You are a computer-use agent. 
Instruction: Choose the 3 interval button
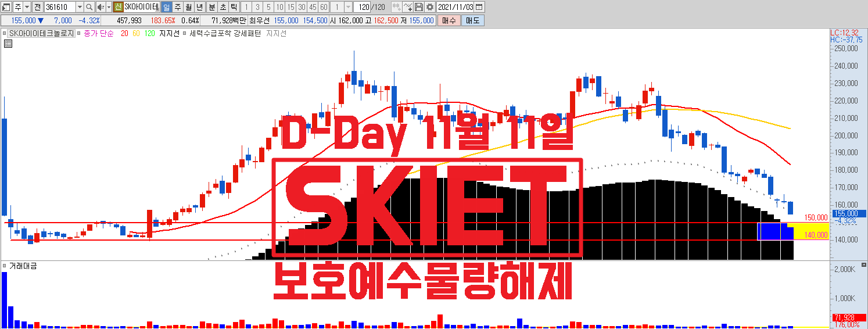(x=257, y=7)
